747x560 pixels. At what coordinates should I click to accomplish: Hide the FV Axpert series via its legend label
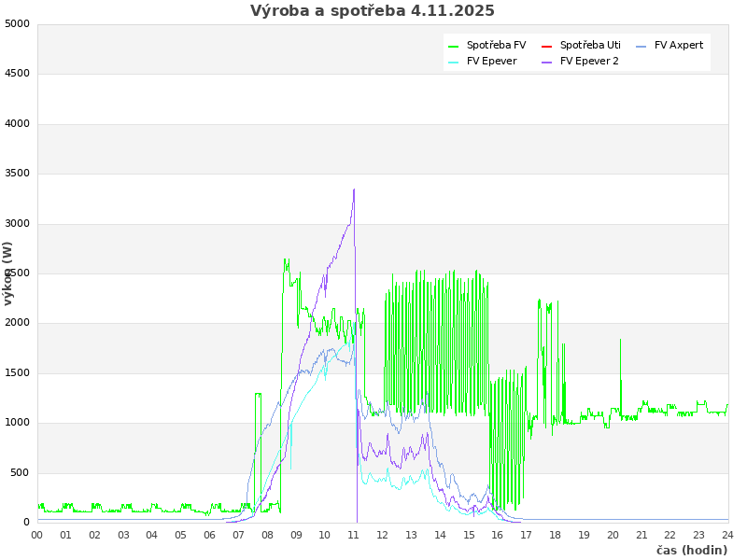tap(679, 45)
